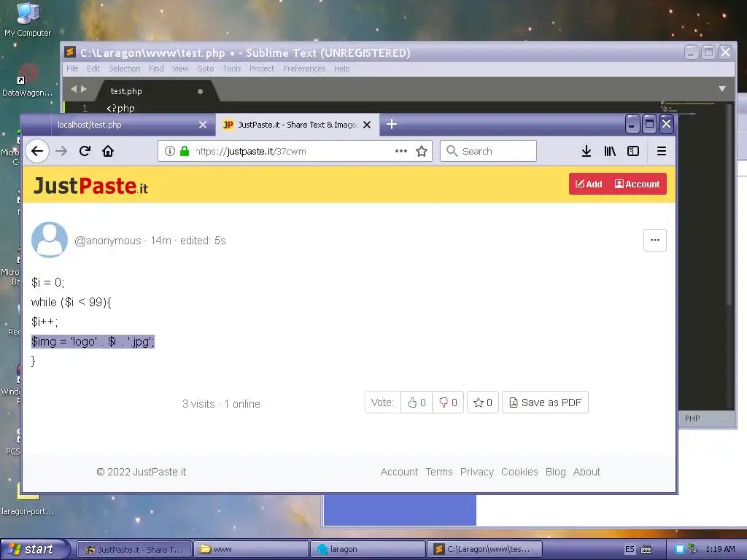The width and height of the screenshot is (747, 560).
Task: Open Sublime Text Edit menu
Action: point(93,69)
